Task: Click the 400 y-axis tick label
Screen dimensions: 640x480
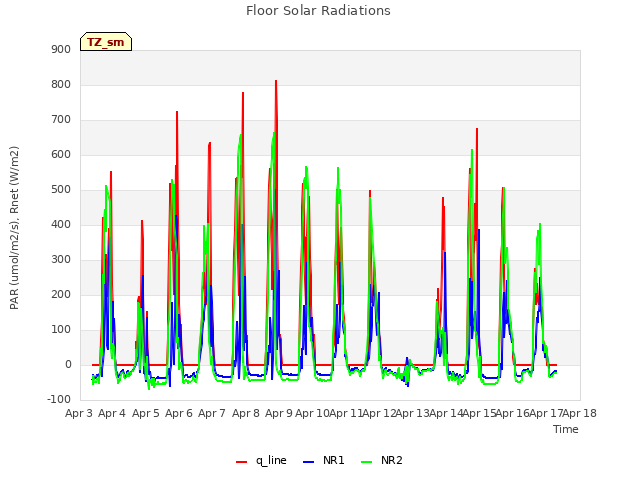Action: (x=61, y=224)
